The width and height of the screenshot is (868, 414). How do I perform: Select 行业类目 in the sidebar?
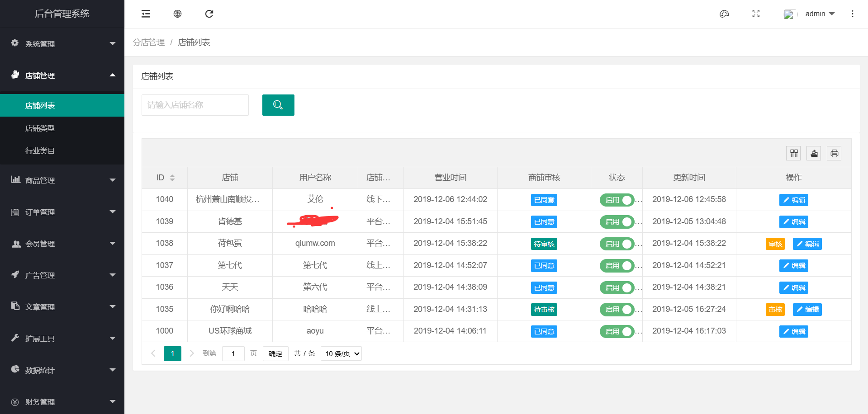click(x=40, y=151)
